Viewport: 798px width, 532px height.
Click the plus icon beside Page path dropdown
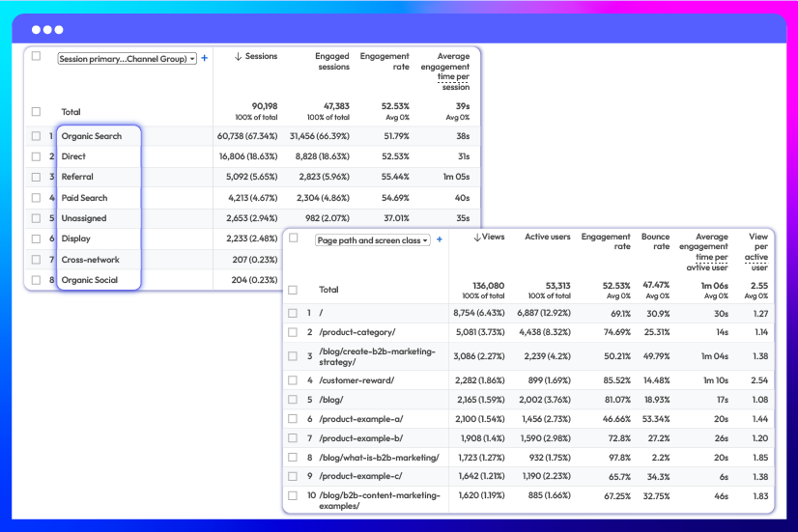pos(440,239)
